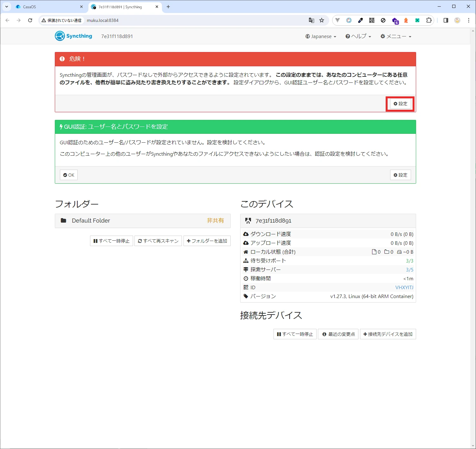Open the discovery 3/5 value

pos(409,270)
